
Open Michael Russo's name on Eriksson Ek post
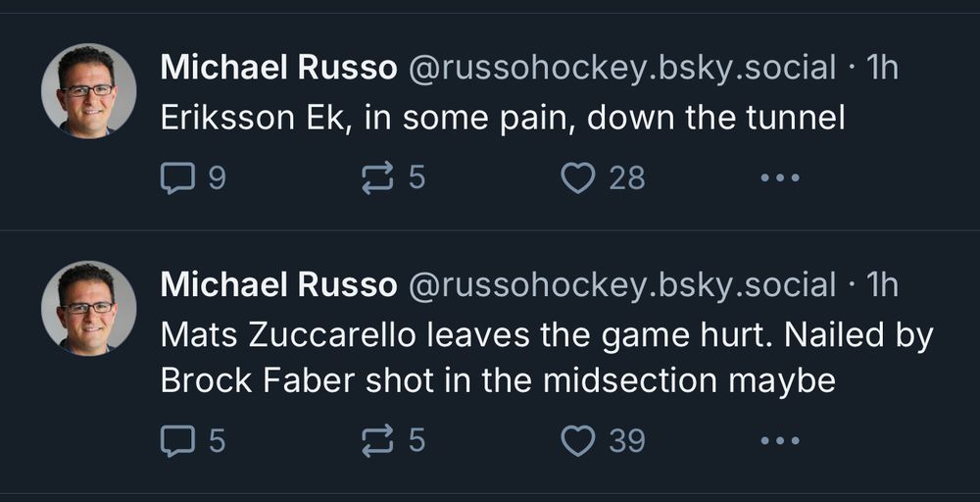pyautogui.click(x=278, y=68)
